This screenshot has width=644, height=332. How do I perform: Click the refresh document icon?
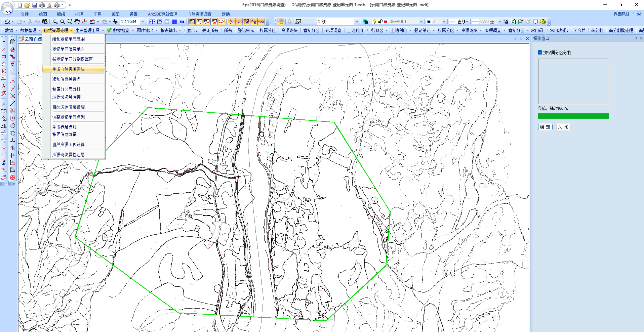[513, 22]
